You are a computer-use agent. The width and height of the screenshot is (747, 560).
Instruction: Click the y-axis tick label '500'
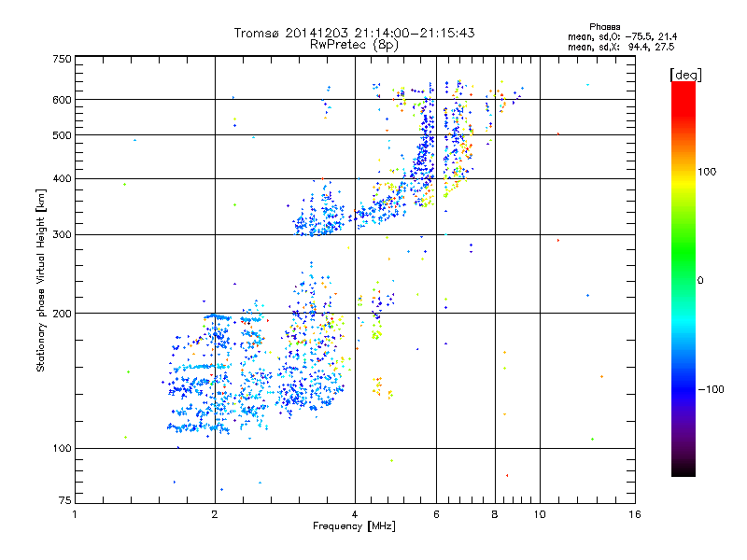62,135
